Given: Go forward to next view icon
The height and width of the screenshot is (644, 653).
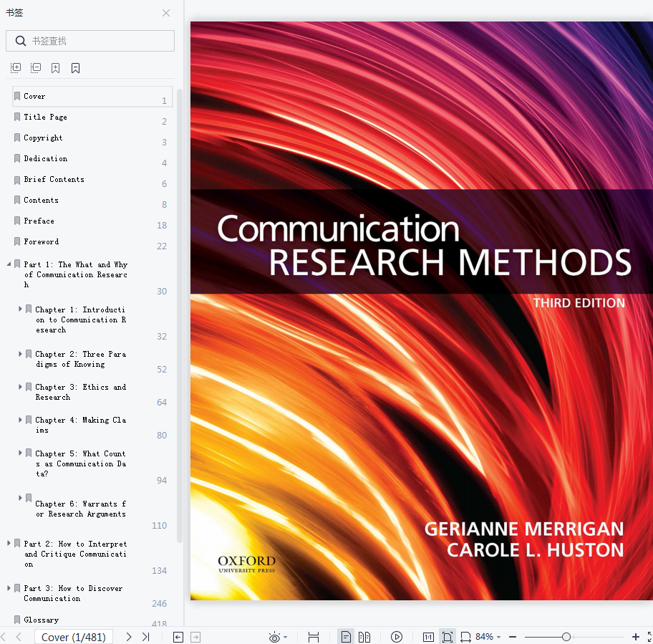Looking at the screenshot, I should [195, 637].
